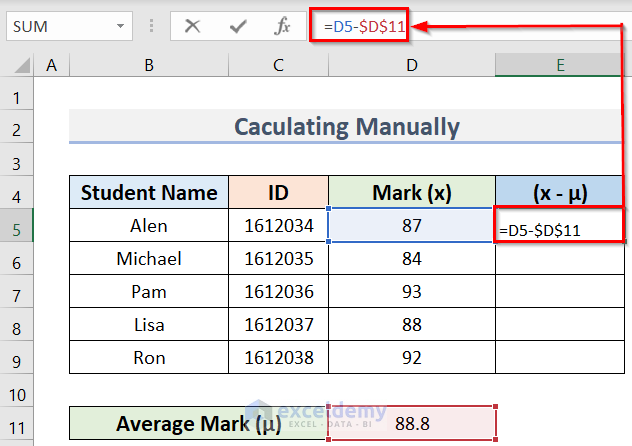
Task: Expand the Name Box dropdown arrow
Action: click(121, 27)
